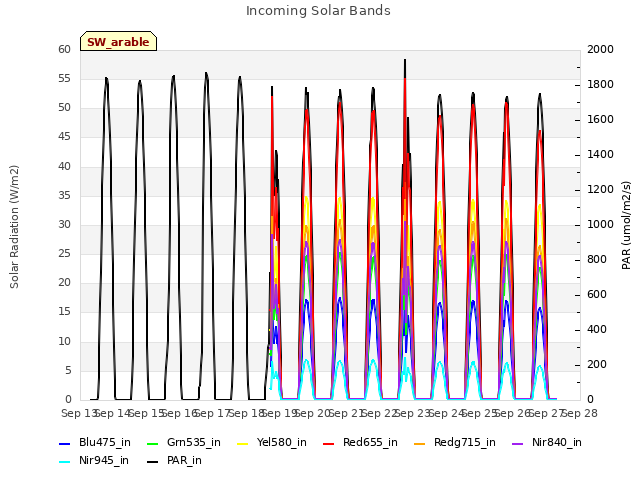640x480 pixels.
Task: Click the red Red655_in legend swatch
Action: point(329,444)
